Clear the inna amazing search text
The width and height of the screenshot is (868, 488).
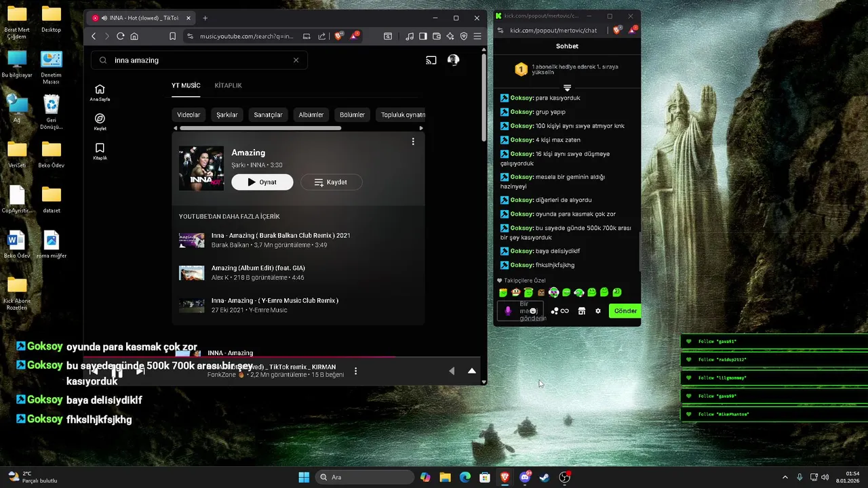tap(296, 60)
